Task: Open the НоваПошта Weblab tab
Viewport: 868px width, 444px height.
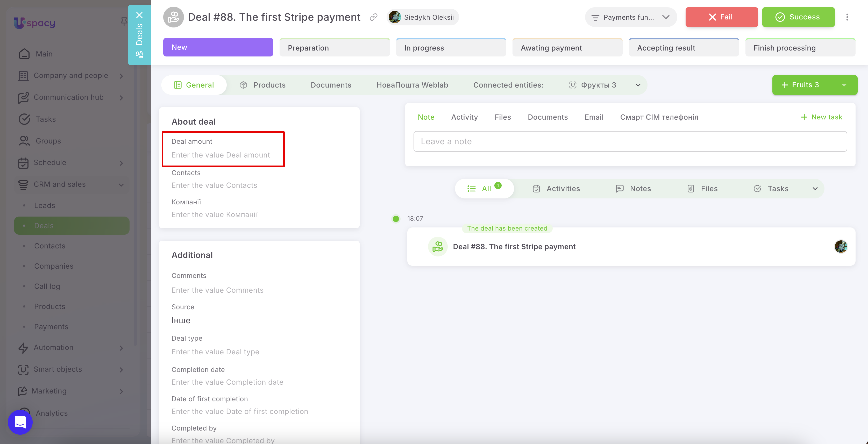Action: [x=412, y=85]
